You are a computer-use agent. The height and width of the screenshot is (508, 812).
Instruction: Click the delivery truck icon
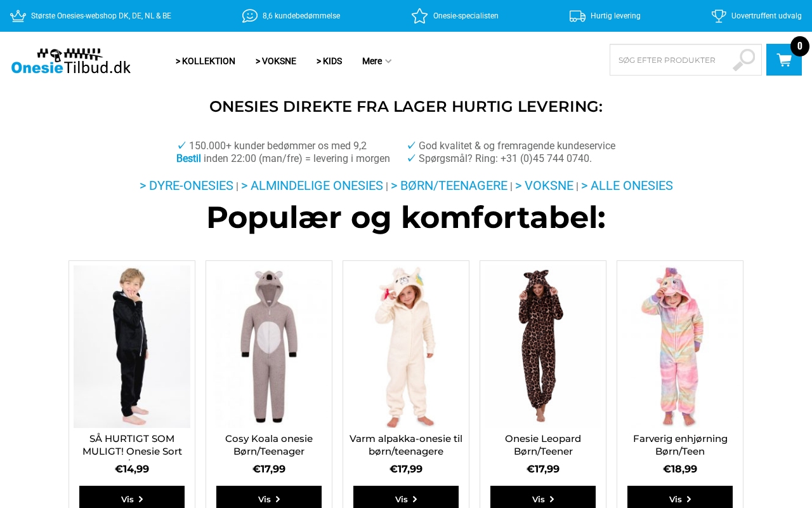[x=577, y=16]
